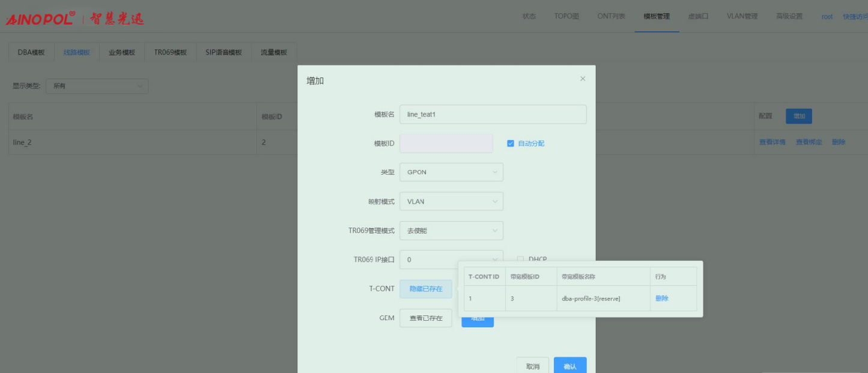Open the TR069管理模式 dropdown

coord(451,231)
